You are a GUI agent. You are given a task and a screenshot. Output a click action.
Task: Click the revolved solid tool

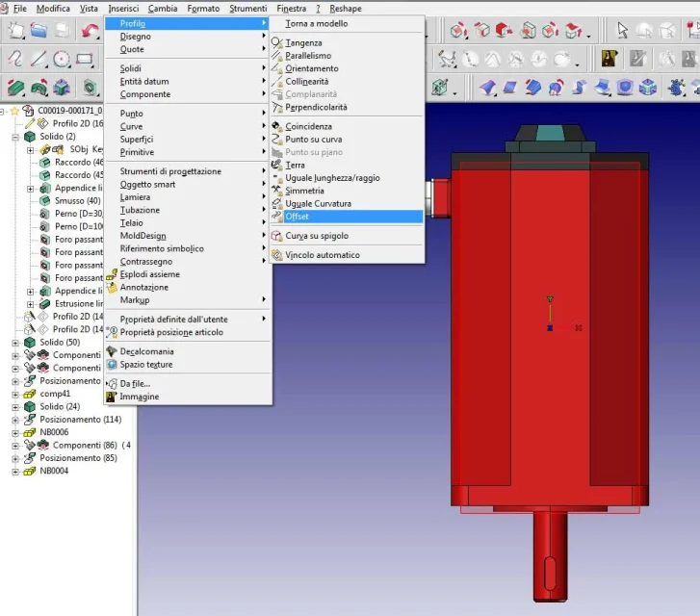tap(39, 88)
